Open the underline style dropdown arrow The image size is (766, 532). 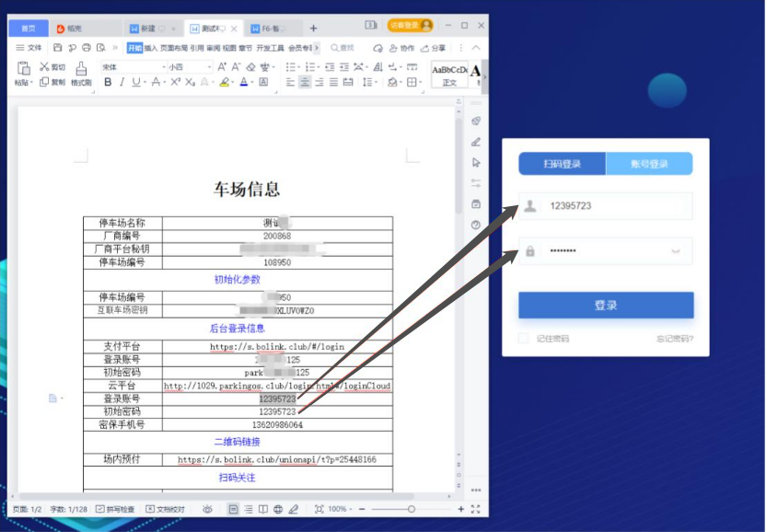coord(145,82)
